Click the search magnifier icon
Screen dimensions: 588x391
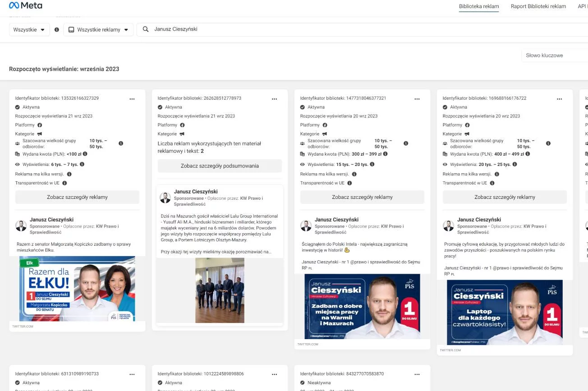(146, 29)
